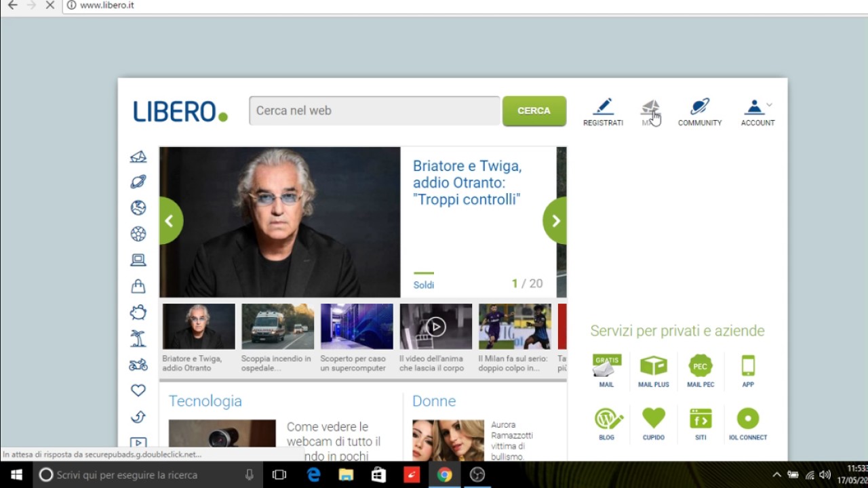Go back with the browser back arrow
The height and width of the screenshot is (488, 868).
[12, 5]
